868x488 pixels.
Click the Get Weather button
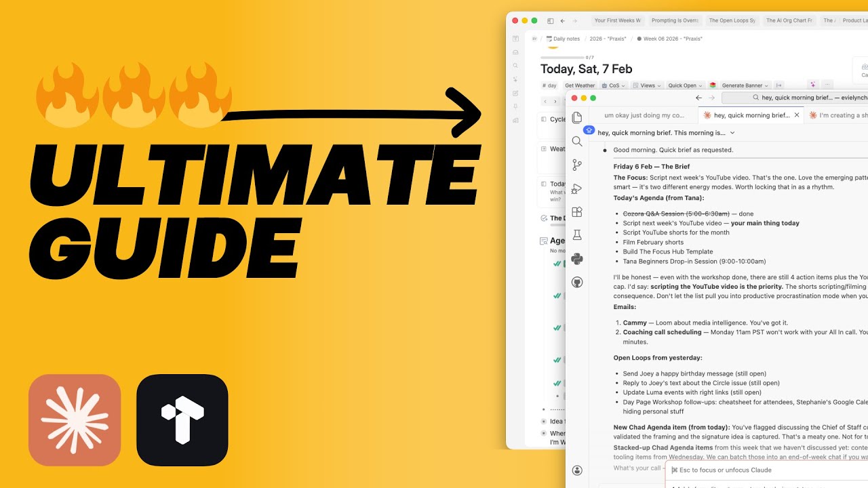click(x=580, y=85)
